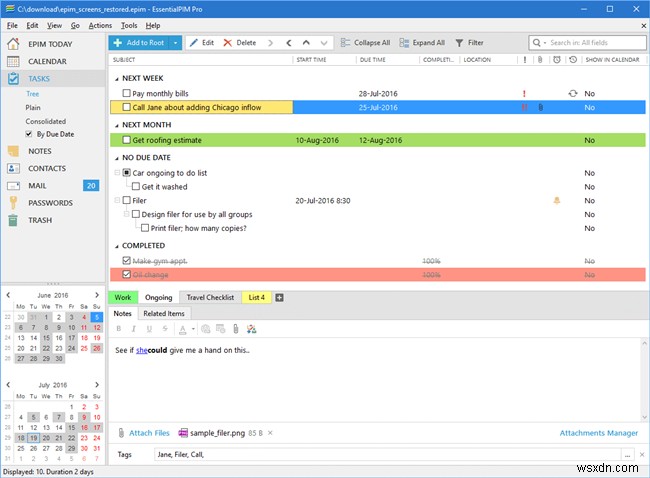Select the yellow List 4 tab
This screenshot has width=650, height=478.
pyautogui.click(x=256, y=297)
